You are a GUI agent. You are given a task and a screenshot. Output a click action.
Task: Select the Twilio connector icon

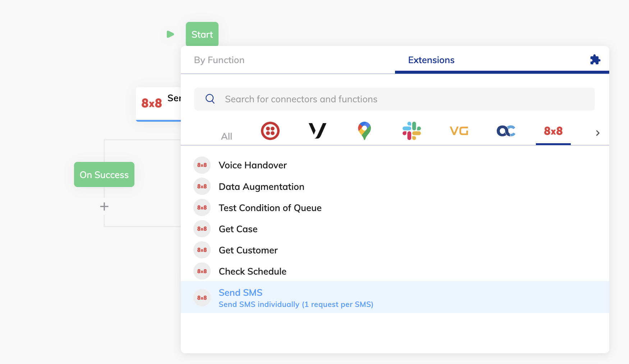pos(270,131)
